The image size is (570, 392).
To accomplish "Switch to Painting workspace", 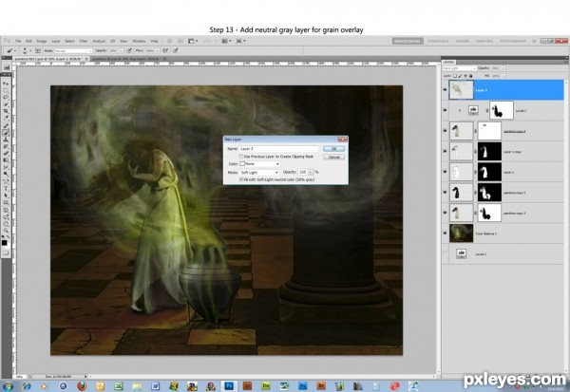I will tap(484, 41).
